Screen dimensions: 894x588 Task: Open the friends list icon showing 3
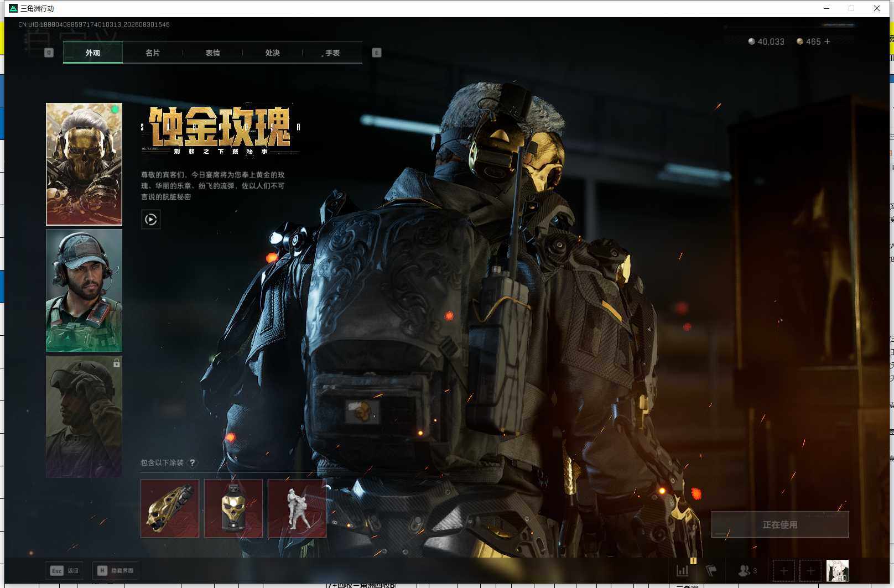tap(747, 570)
